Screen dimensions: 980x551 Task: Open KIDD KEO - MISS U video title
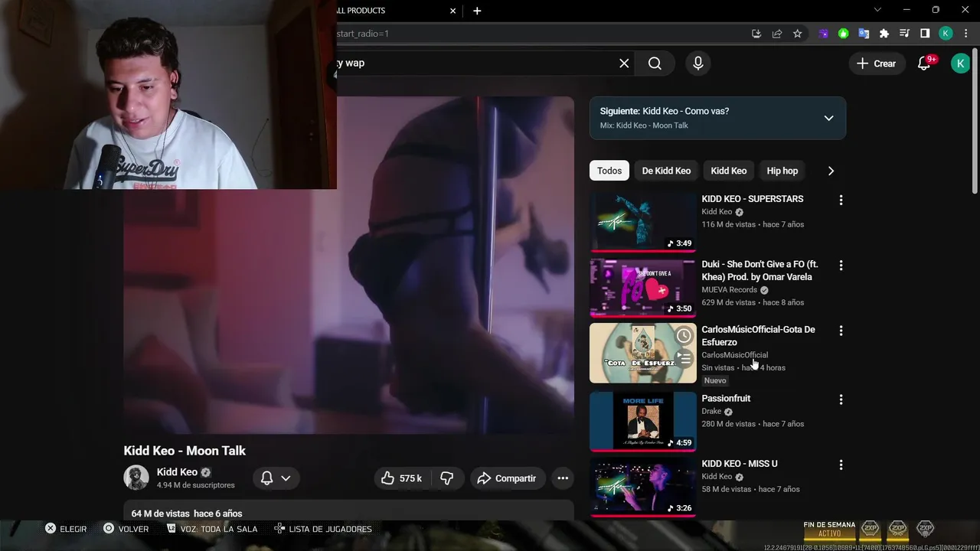740,464
